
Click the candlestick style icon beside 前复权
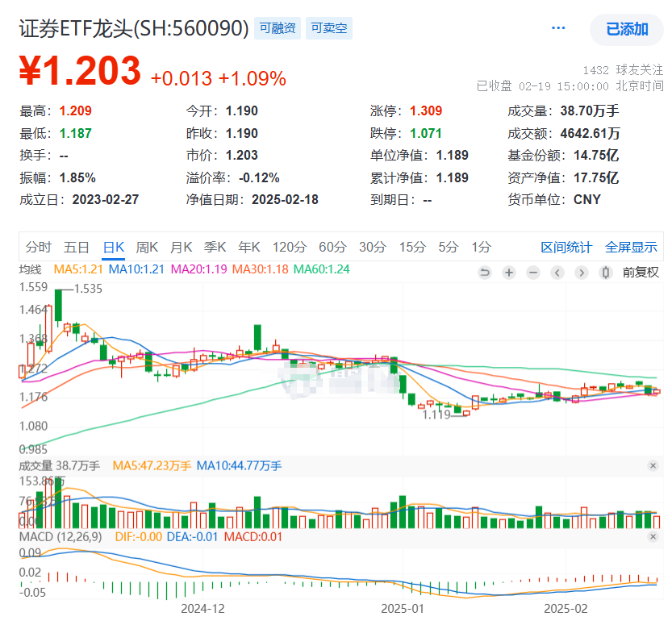(x=606, y=273)
